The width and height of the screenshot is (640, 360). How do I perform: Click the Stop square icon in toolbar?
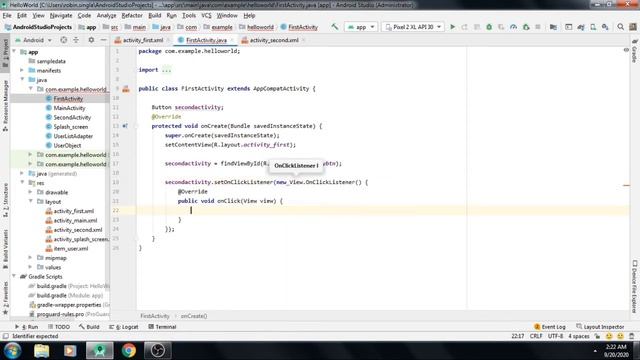pos(538,27)
